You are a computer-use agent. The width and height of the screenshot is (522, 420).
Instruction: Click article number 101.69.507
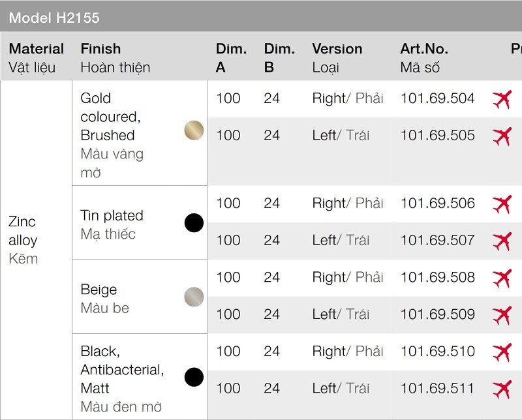[x=437, y=240]
